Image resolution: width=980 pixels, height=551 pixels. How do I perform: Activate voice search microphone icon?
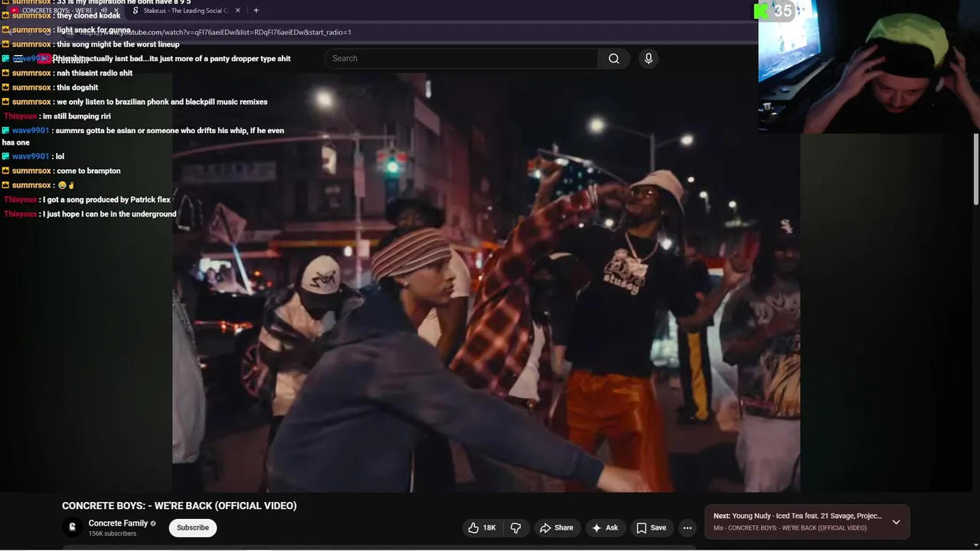[x=648, y=58]
